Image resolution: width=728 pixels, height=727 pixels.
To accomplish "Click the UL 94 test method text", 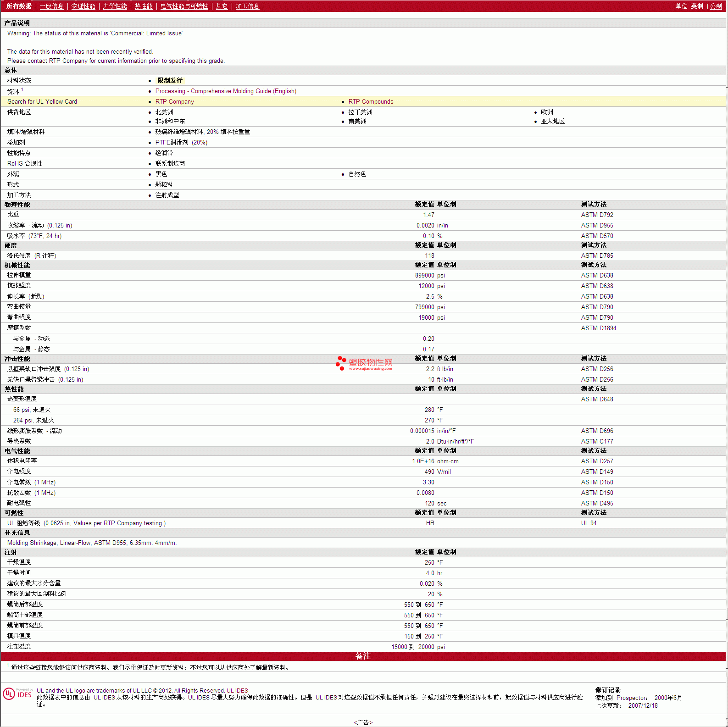I will coord(589,523).
